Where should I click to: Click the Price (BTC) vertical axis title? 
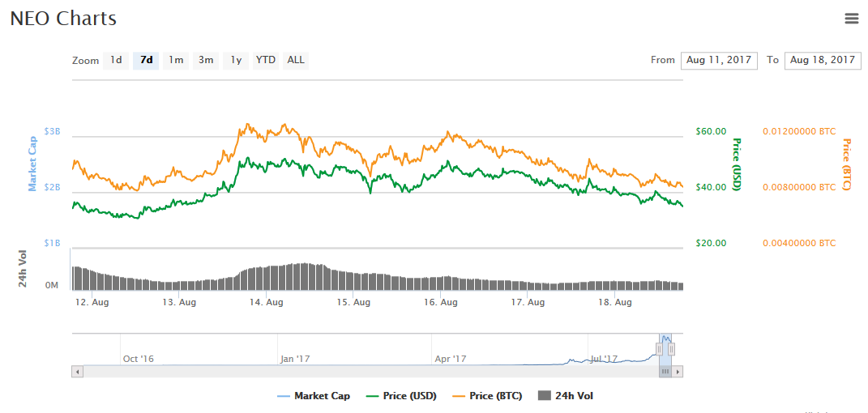846,164
